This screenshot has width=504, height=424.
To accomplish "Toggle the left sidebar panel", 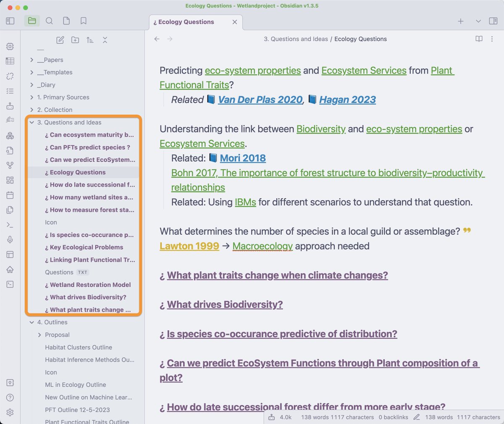I will click(10, 20).
